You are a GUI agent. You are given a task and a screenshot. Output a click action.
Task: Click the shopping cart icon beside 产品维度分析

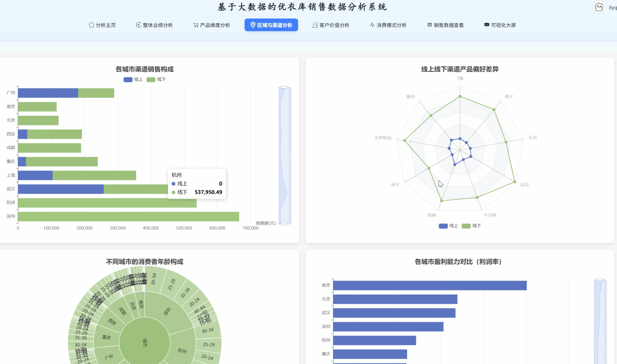click(x=196, y=25)
